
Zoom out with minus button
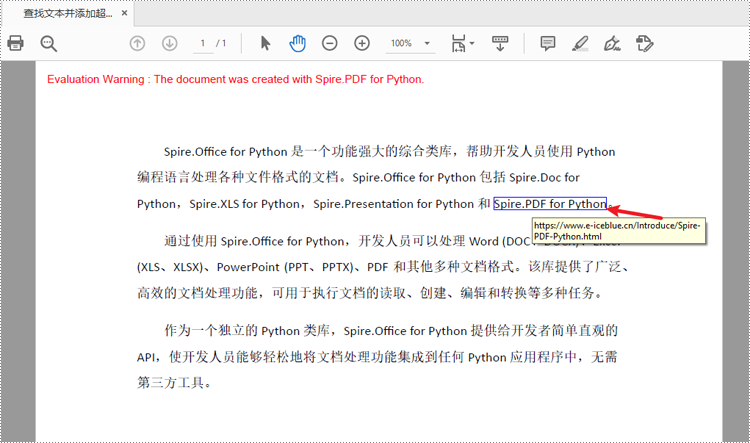click(330, 44)
